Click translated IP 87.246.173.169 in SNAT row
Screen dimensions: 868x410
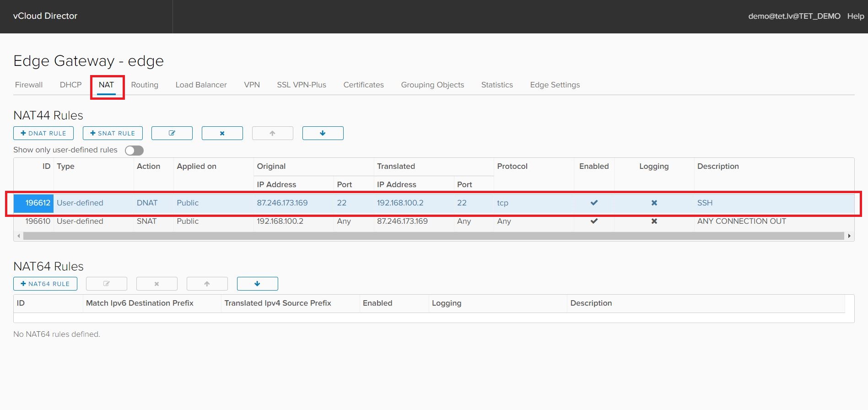point(402,221)
